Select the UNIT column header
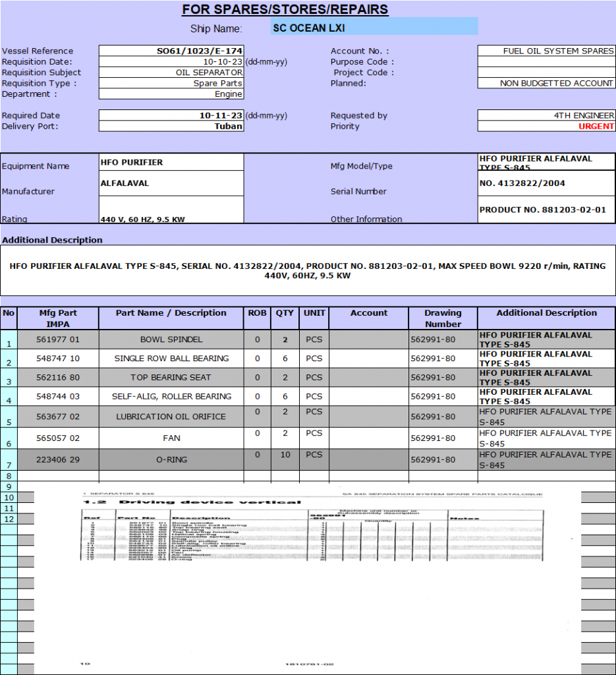Viewport: 616px width, 675px height. click(314, 318)
